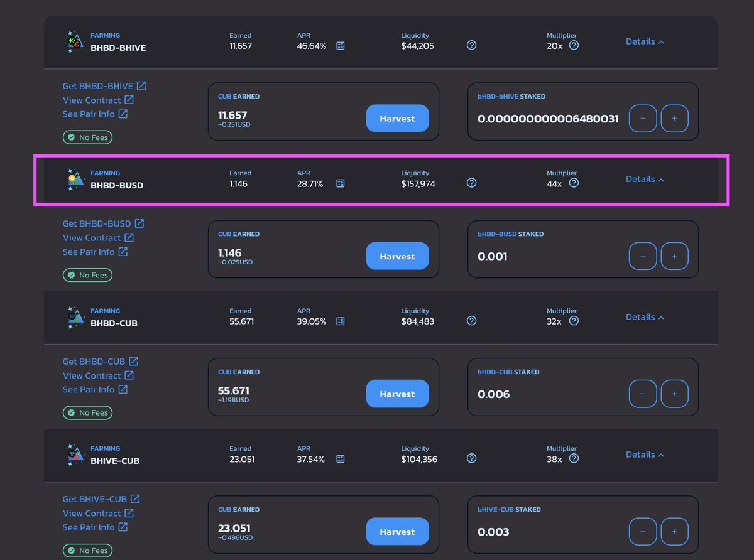Click No Fees badge under Get BHBD-BHIVE
This screenshot has height=560, width=754.
coord(87,137)
